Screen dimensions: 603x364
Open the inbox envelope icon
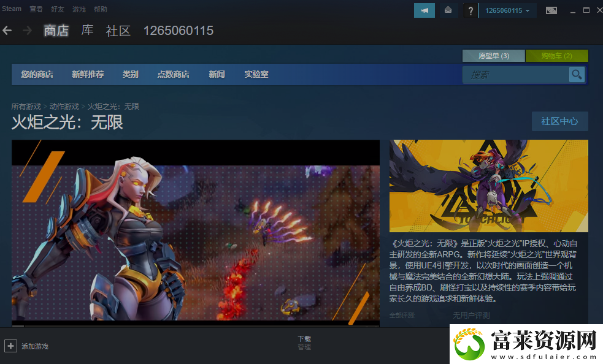448,10
